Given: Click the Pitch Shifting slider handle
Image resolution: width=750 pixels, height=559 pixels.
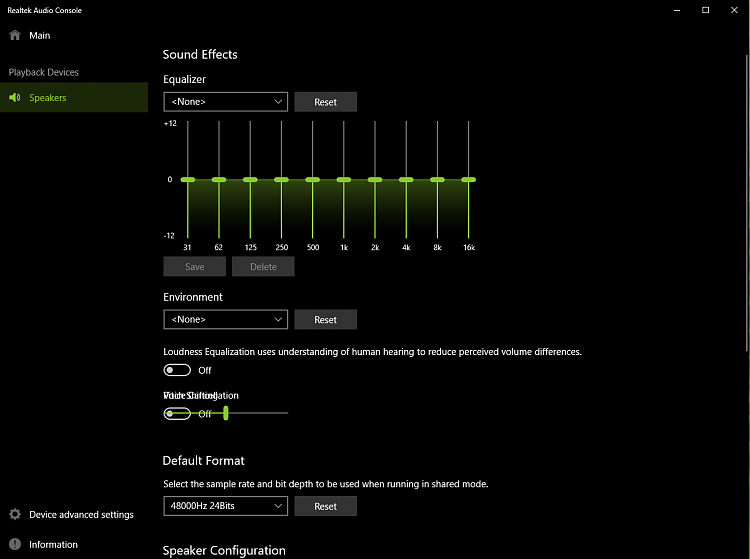Looking at the screenshot, I should coord(226,413).
